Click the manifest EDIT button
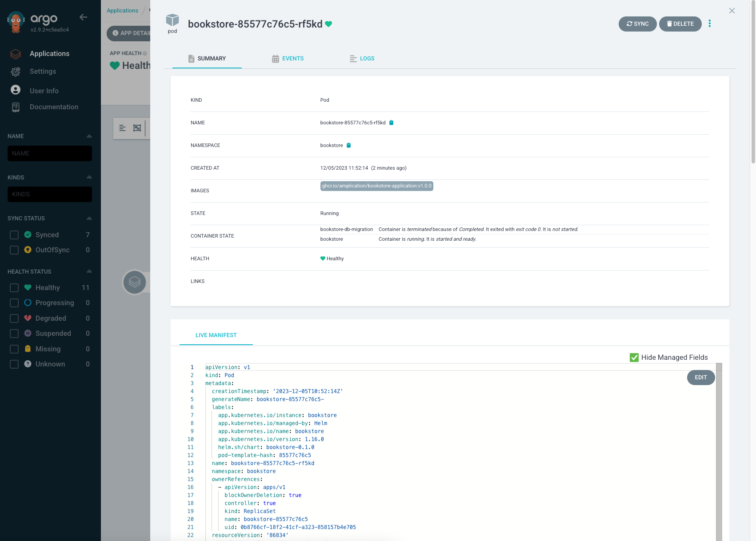 pyautogui.click(x=701, y=378)
